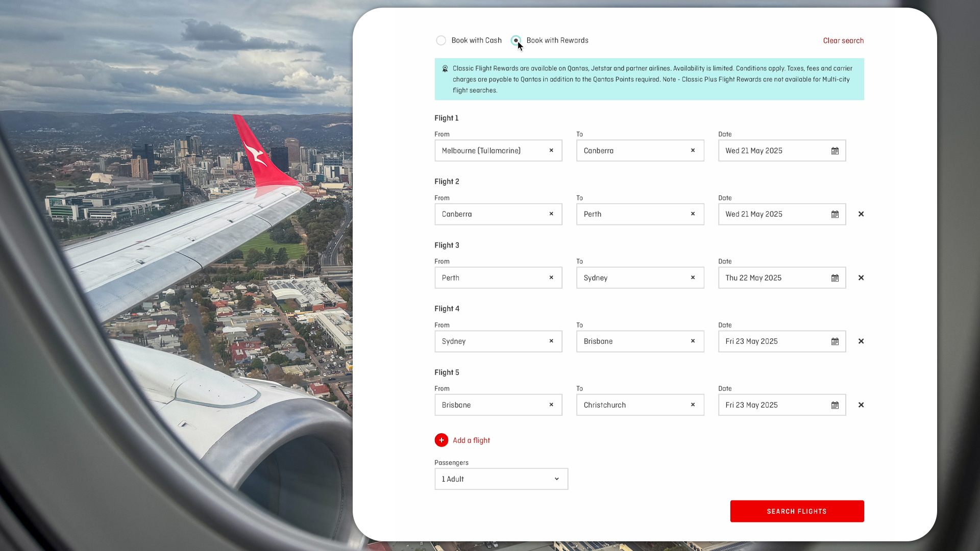Screen dimensions: 980x551
Task: Click Flight 2 date Wed 21 May 2025
Action: [782, 214]
